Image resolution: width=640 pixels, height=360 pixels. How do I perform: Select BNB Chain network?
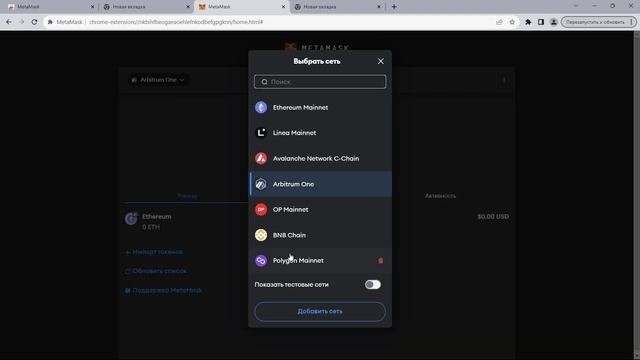click(x=320, y=235)
